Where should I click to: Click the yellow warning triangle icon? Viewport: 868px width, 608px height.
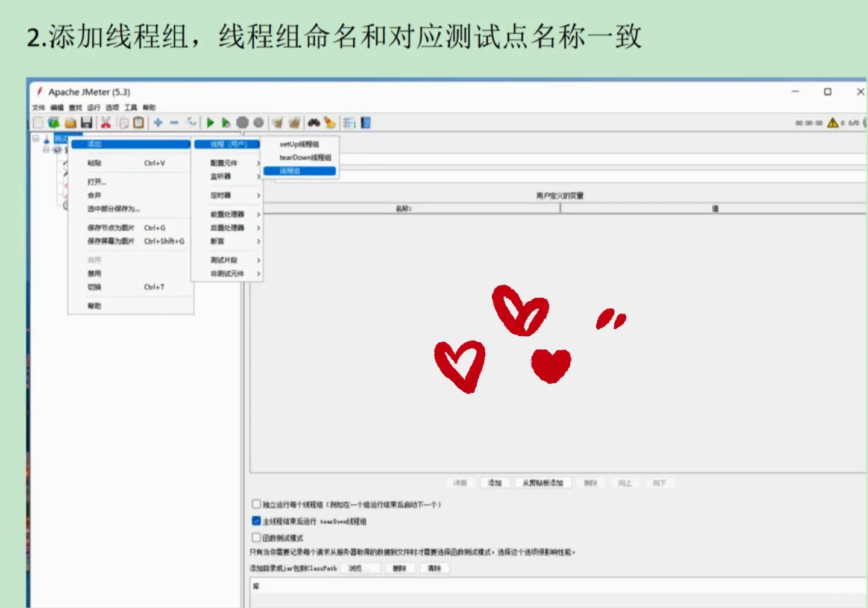(x=832, y=123)
